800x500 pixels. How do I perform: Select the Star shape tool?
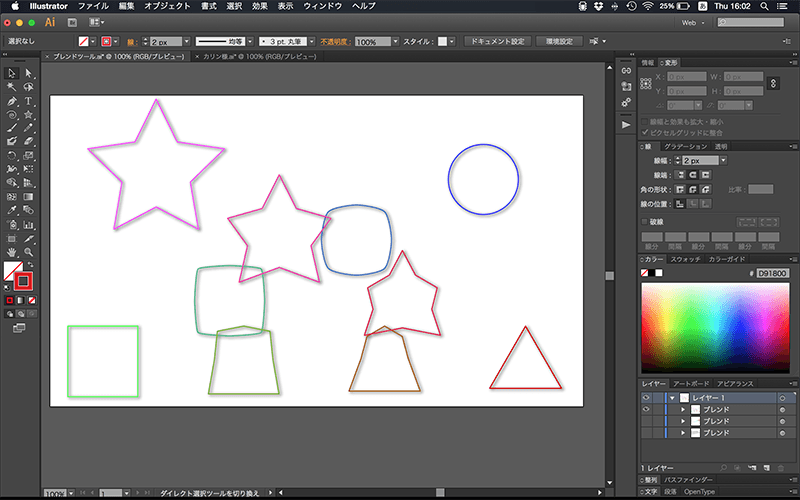28,115
